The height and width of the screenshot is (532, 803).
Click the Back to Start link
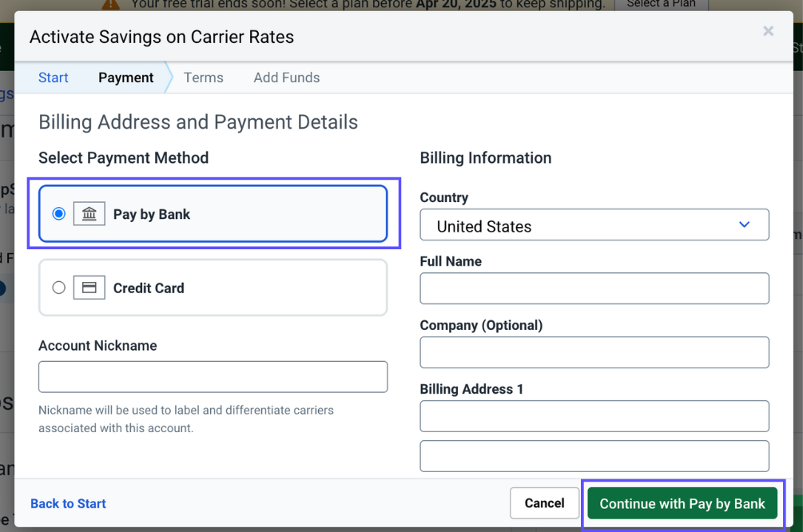tap(68, 503)
